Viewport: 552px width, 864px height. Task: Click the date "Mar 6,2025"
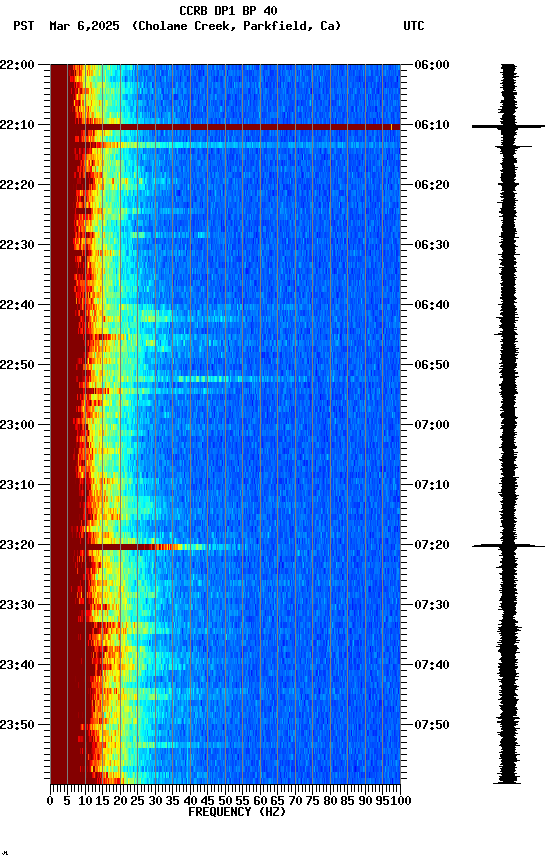point(84,26)
